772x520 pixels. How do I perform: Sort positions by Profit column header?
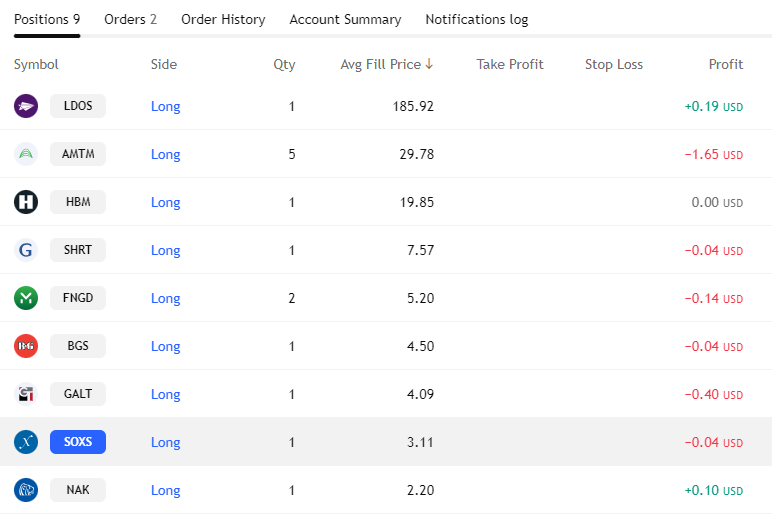pyautogui.click(x=725, y=64)
